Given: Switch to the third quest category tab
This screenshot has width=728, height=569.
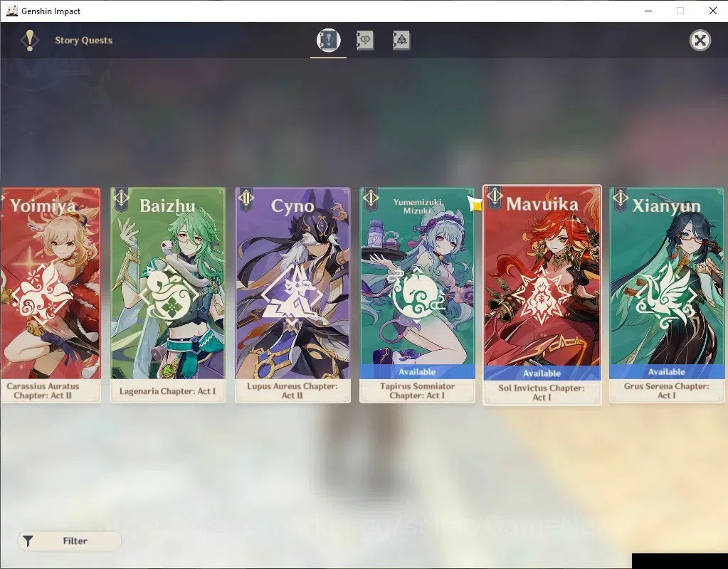Looking at the screenshot, I should tap(401, 40).
